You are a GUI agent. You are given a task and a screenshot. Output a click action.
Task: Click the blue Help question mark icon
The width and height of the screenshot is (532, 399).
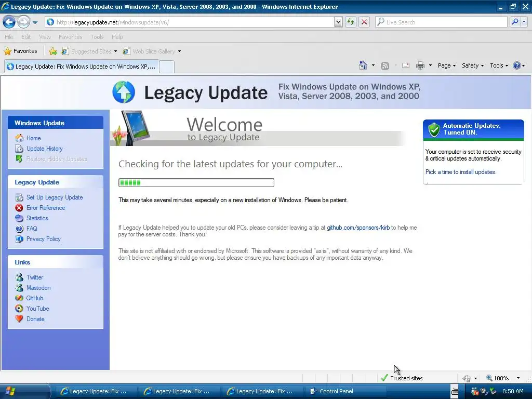click(x=517, y=65)
